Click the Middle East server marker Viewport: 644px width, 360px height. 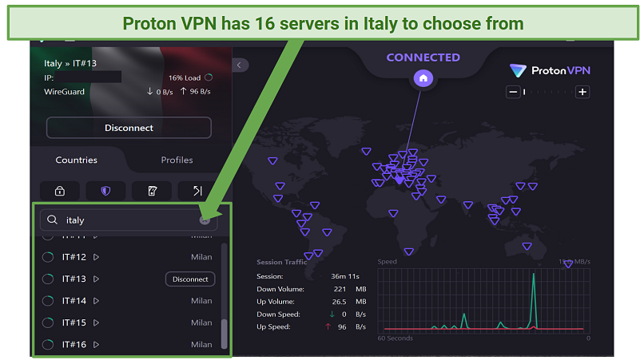pos(441,200)
